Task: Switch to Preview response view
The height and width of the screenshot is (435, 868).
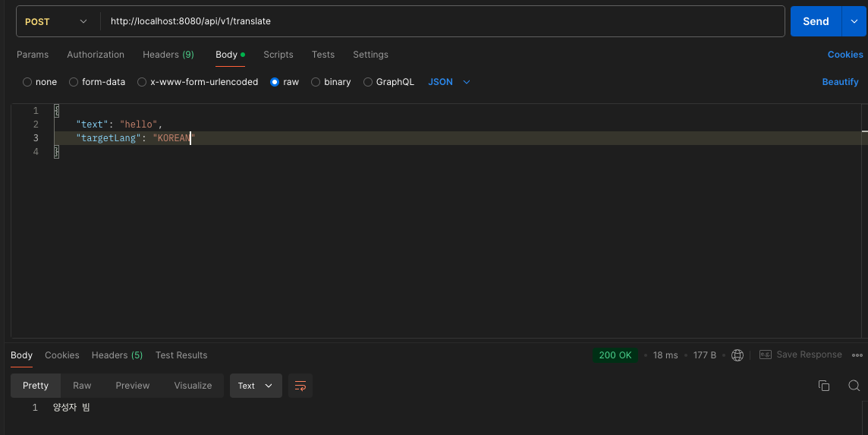Action: pyautogui.click(x=132, y=386)
